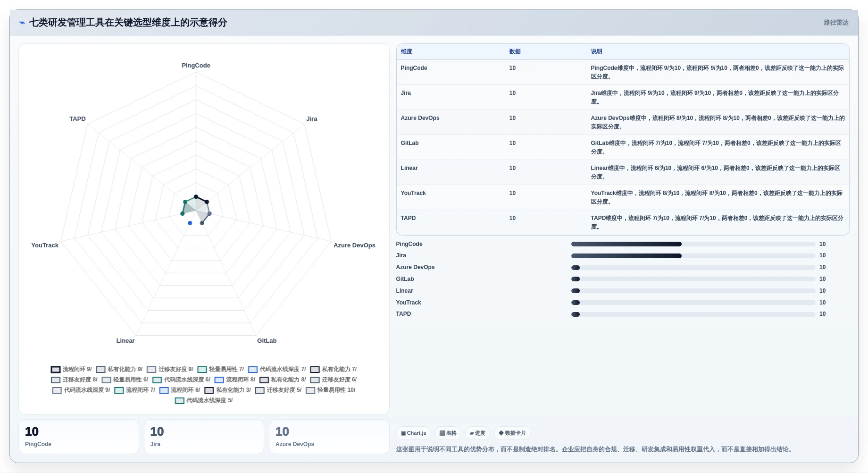868x473 pixels.
Task: Click the GitLab axis label on radar
Action: tap(267, 341)
